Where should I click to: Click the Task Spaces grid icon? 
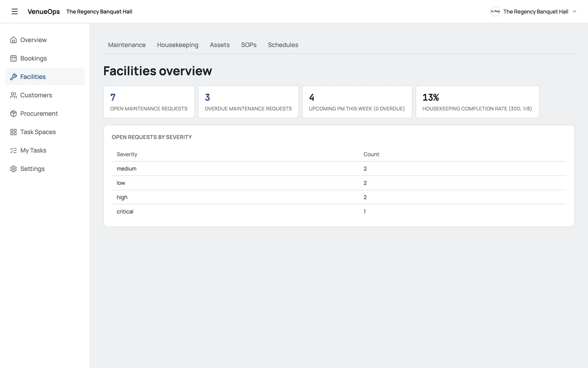(x=13, y=132)
